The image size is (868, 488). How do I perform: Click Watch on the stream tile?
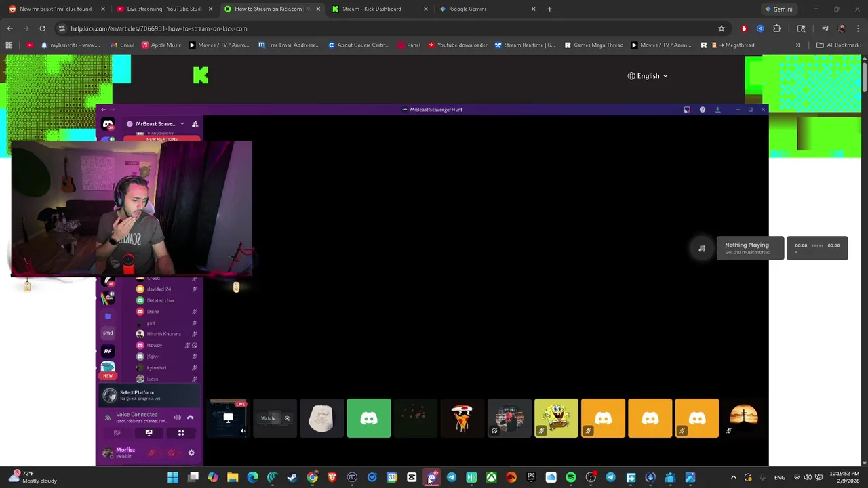268,418
